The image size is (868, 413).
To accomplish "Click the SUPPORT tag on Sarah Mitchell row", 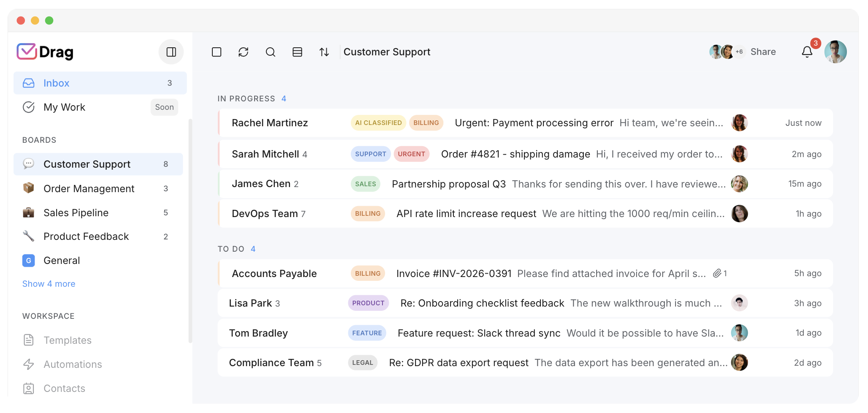I will (x=371, y=154).
